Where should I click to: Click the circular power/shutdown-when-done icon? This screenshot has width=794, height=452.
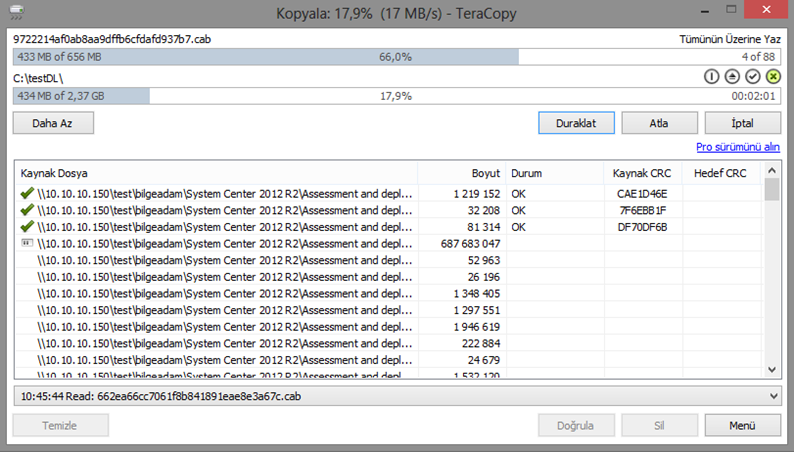point(711,76)
